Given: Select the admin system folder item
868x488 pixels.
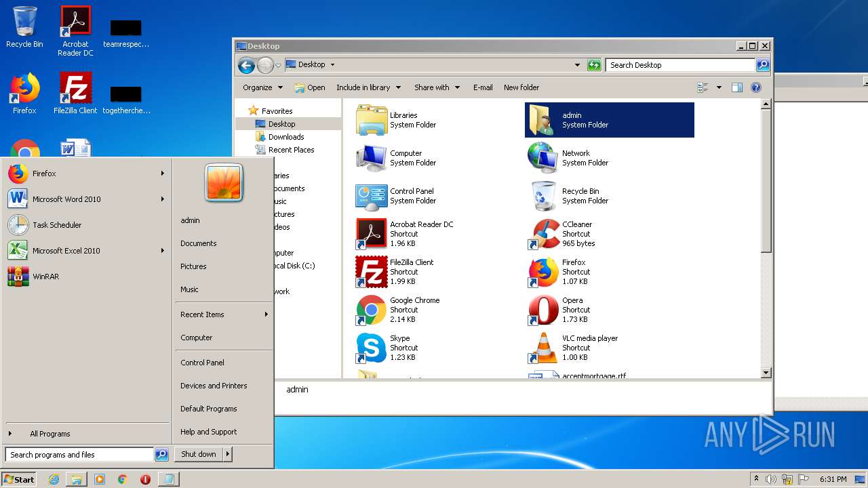Looking at the screenshot, I should tap(610, 120).
